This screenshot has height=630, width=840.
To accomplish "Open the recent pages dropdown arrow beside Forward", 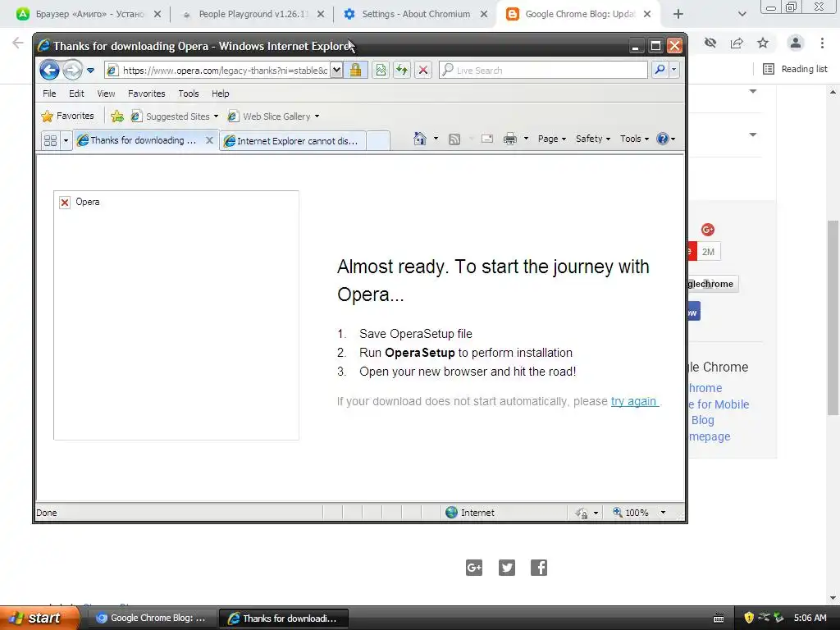I will [x=90, y=71].
